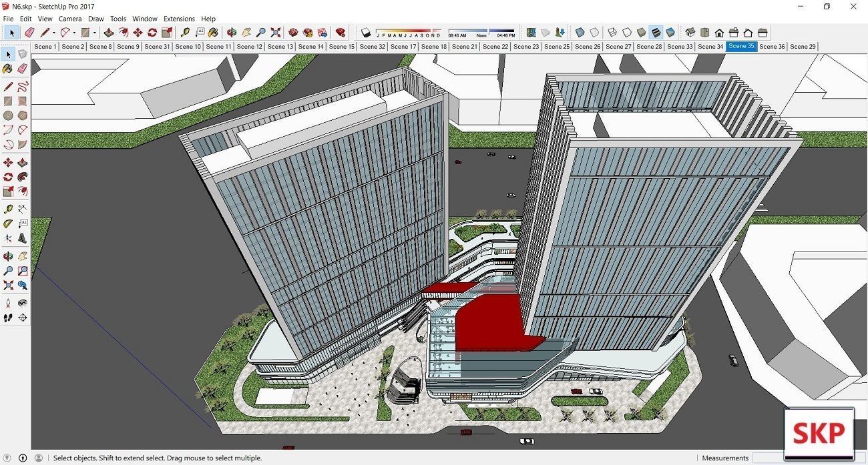This screenshot has height=465, width=868.
Task: Switch to the Scene 22 tab
Action: 495,47
